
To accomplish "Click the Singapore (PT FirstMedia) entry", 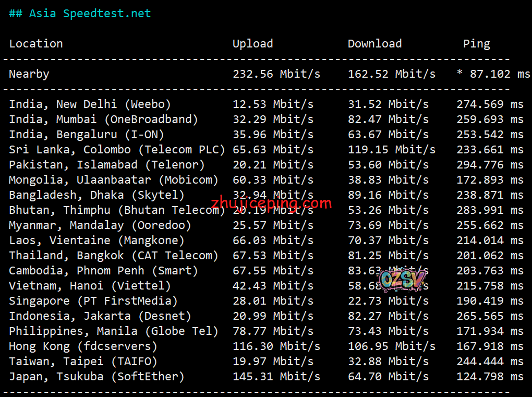I will coord(93,301).
